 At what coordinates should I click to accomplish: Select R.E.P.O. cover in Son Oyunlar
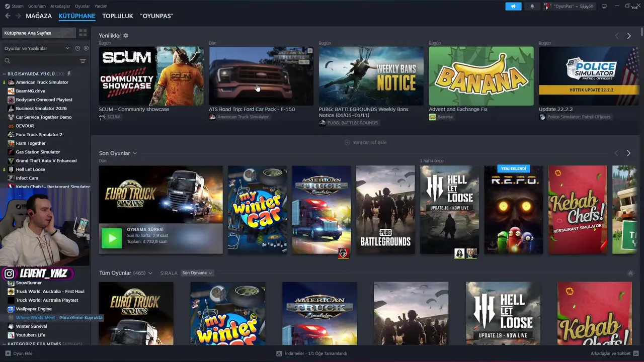(514, 210)
